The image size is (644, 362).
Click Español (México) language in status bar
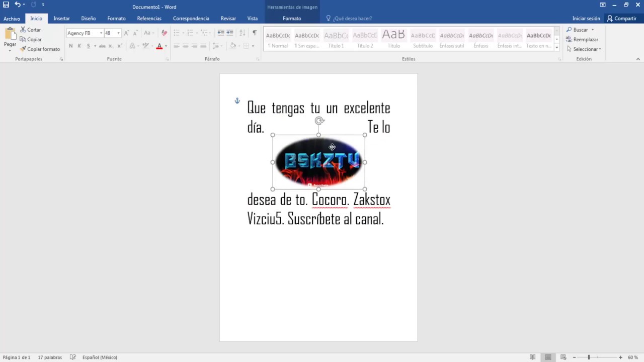pos(100,357)
